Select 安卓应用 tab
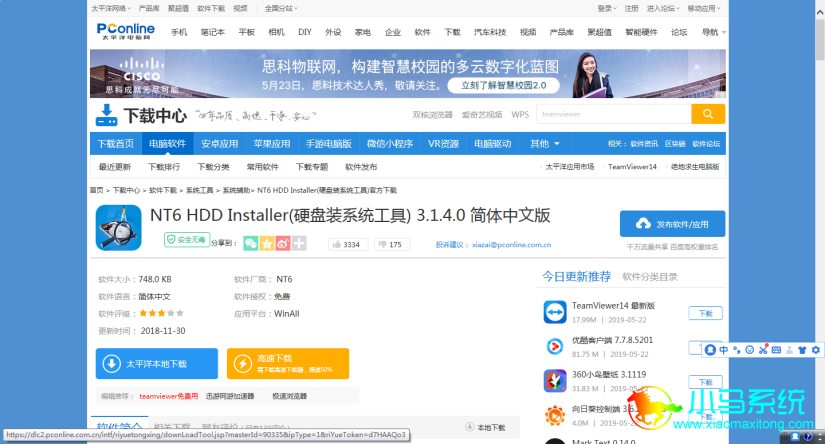825x444 pixels. tap(219, 144)
